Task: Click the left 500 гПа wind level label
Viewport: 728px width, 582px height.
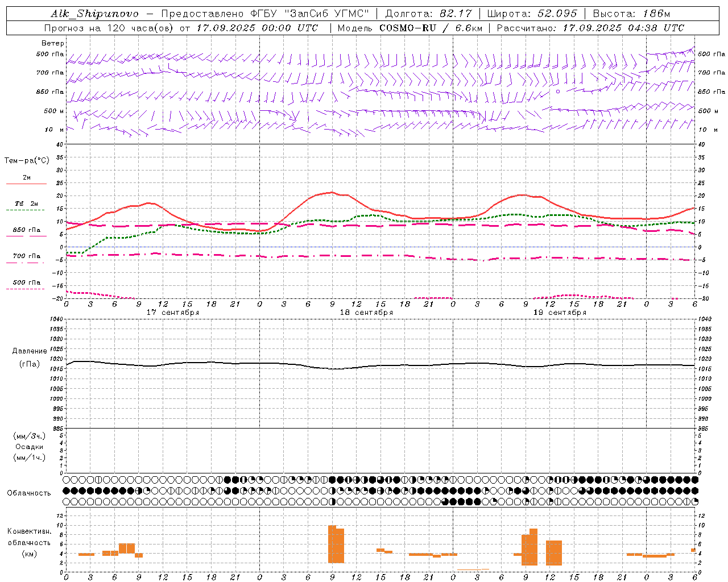Action: point(50,54)
